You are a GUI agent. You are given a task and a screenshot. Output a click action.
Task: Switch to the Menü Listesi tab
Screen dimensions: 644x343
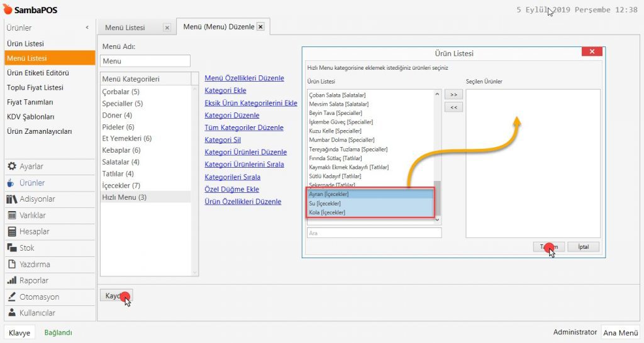click(x=125, y=28)
